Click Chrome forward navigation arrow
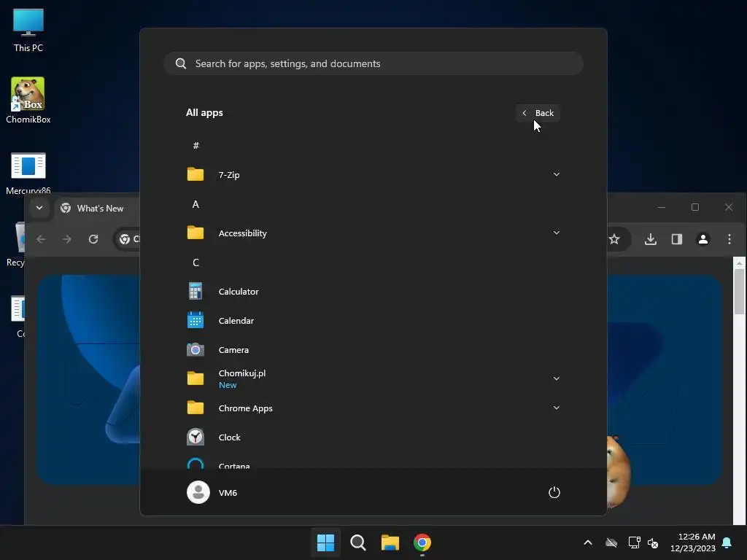The width and height of the screenshot is (747, 560). tap(67, 239)
